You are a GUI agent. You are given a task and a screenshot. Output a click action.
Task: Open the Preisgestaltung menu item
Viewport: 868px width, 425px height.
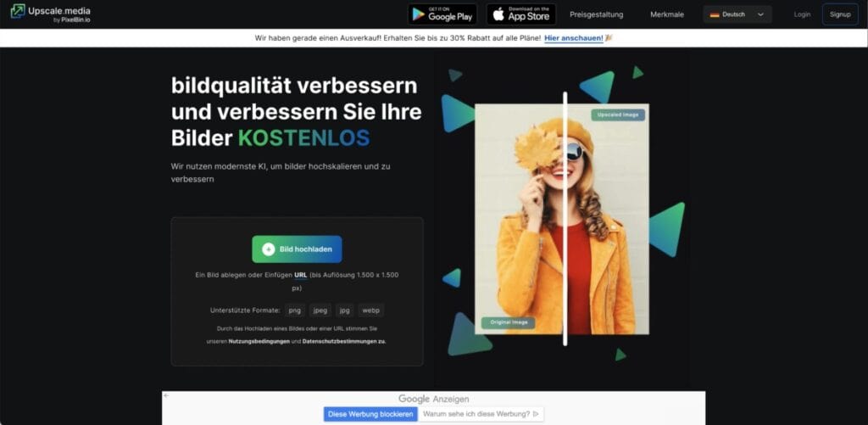coord(596,14)
